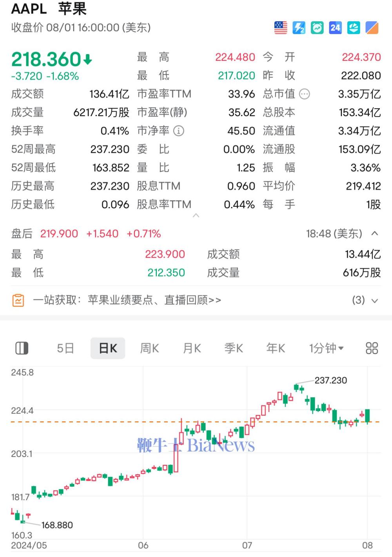Screen dimensions: 392x557
Task: Open the 24-hour trading icon
Action: (x=335, y=27)
